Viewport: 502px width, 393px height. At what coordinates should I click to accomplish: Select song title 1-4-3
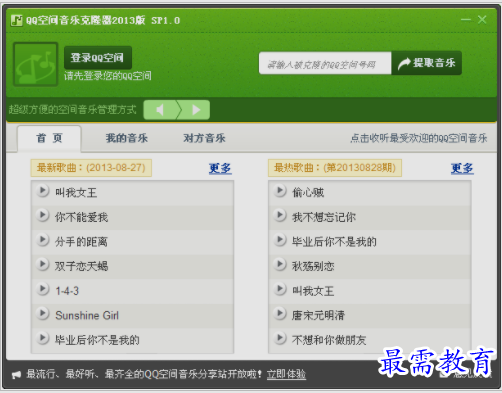(x=67, y=291)
